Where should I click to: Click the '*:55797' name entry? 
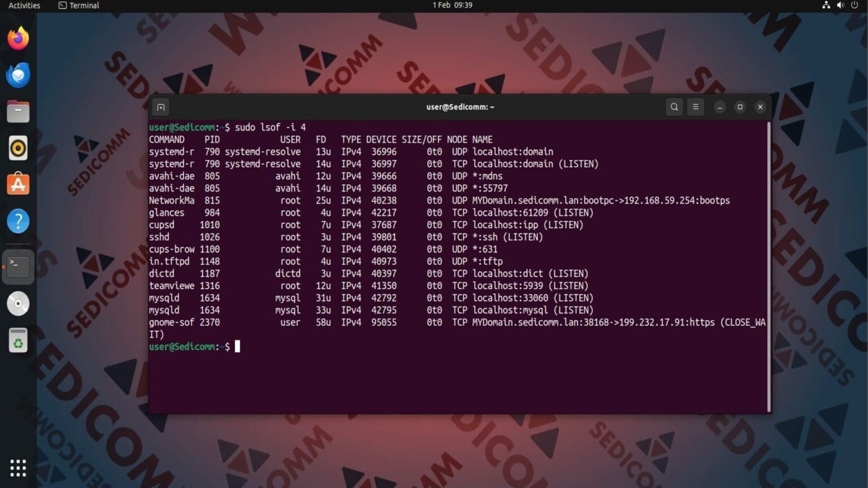(490, 189)
